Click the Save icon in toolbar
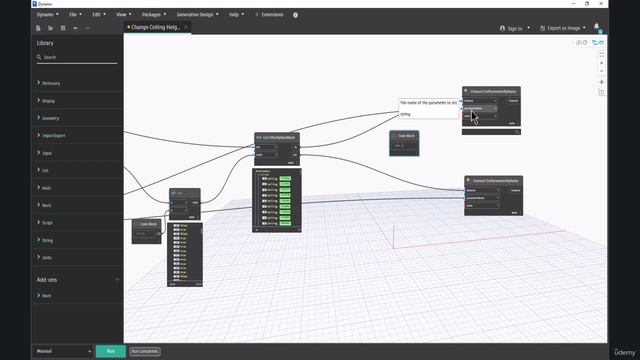 pos(63,28)
